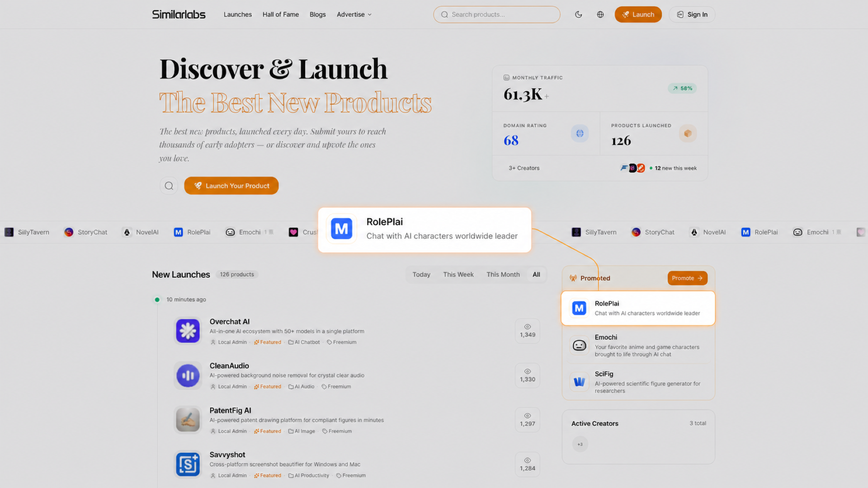Open the Overchat AI title link
Viewport: 868px width, 488px height.
tap(230, 322)
